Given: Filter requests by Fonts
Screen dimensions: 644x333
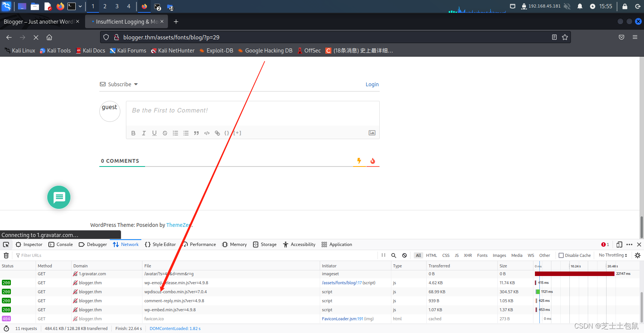Looking at the screenshot, I should (482, 255).
